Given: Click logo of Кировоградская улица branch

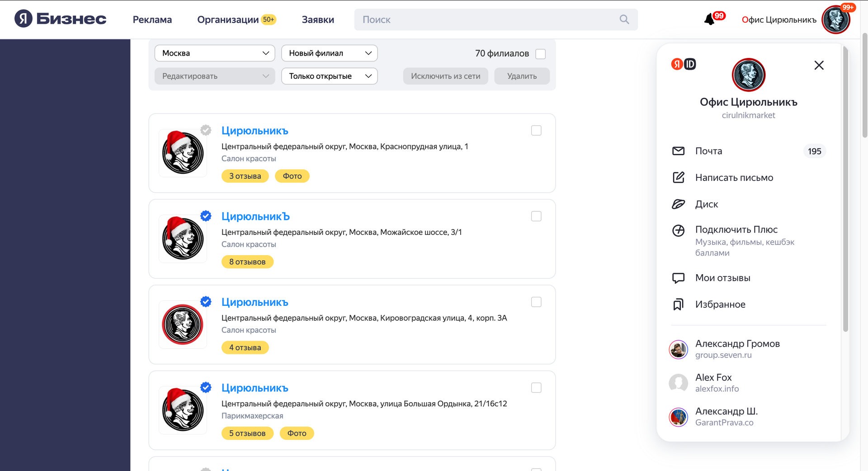Looking at the screenshot, I should [x=183, y=324].
